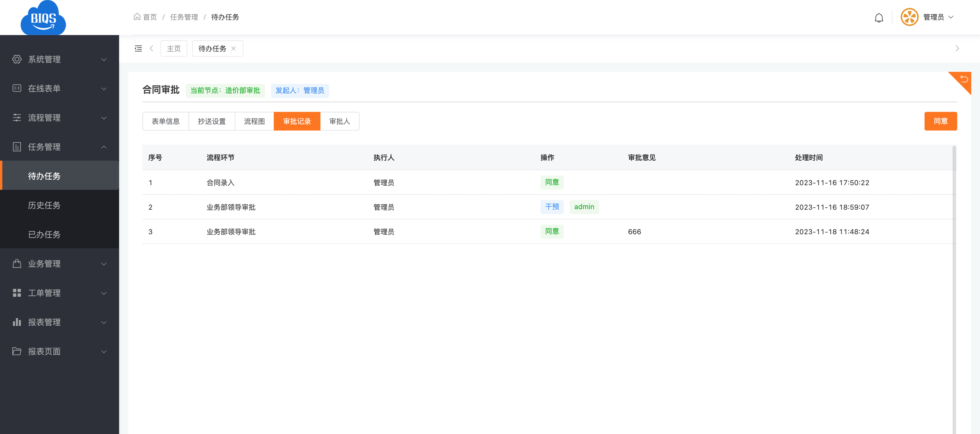Click the timestamp 2023-11-16 17:50:22
Image resolution: width=980 pixels, height=434 pixels.
(x=832, y=183)
